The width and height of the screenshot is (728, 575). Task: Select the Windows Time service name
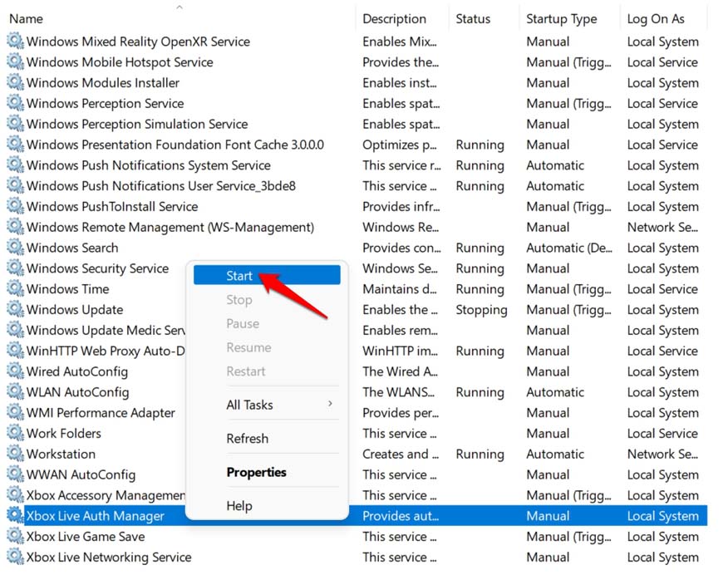pos(68,288)
